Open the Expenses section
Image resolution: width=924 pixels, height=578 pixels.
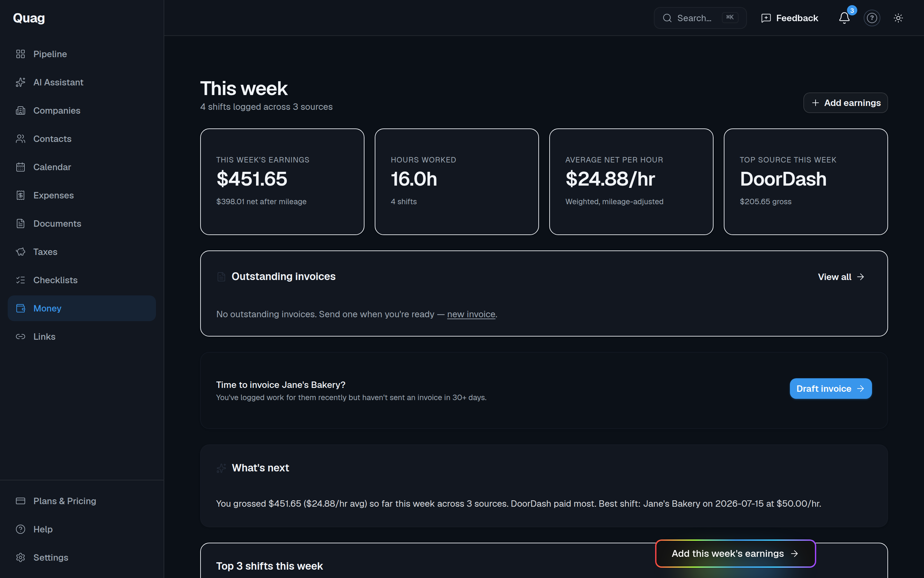[x=82, y=195]
